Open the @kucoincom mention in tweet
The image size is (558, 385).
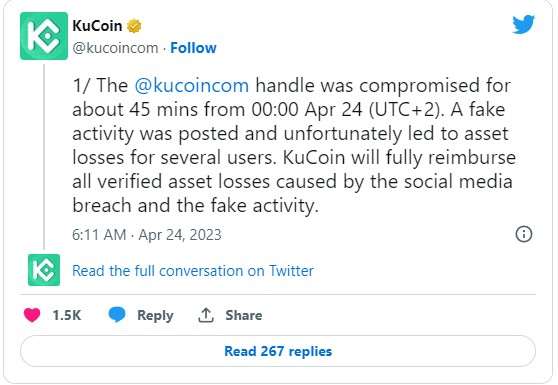(x=192, y=86)
